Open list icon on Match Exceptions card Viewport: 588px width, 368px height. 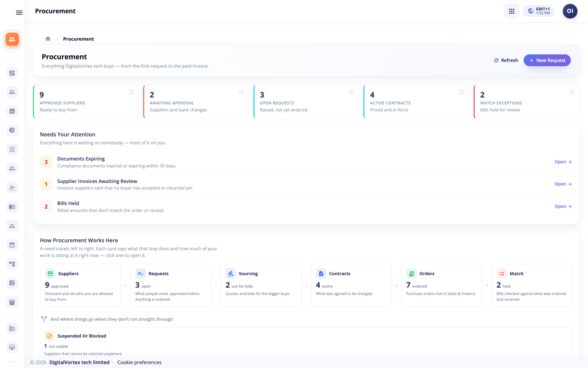click(x=572, y=92)
